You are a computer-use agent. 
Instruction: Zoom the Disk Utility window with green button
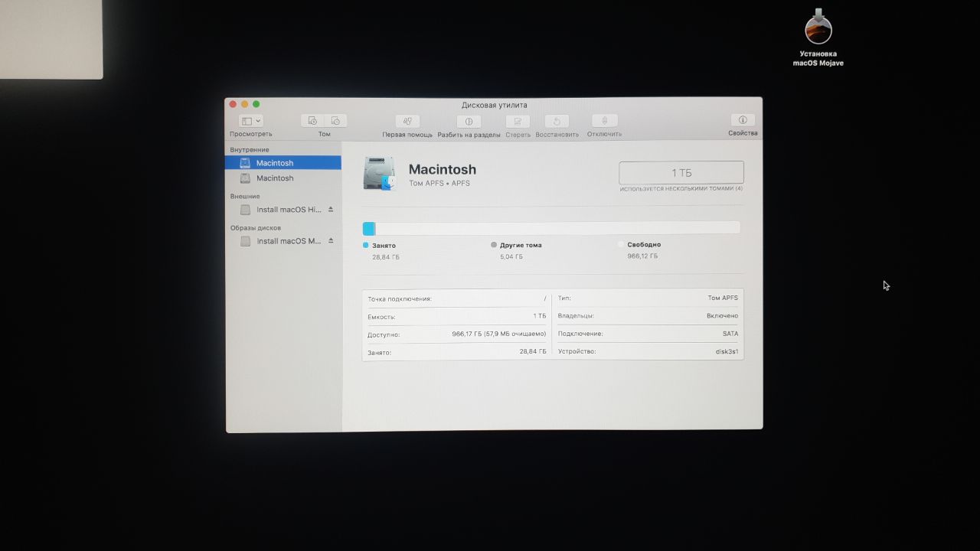256,104
